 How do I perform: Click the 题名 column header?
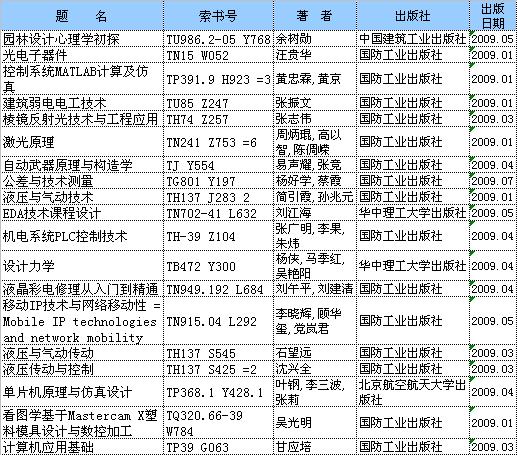click(x=82, y=15)
